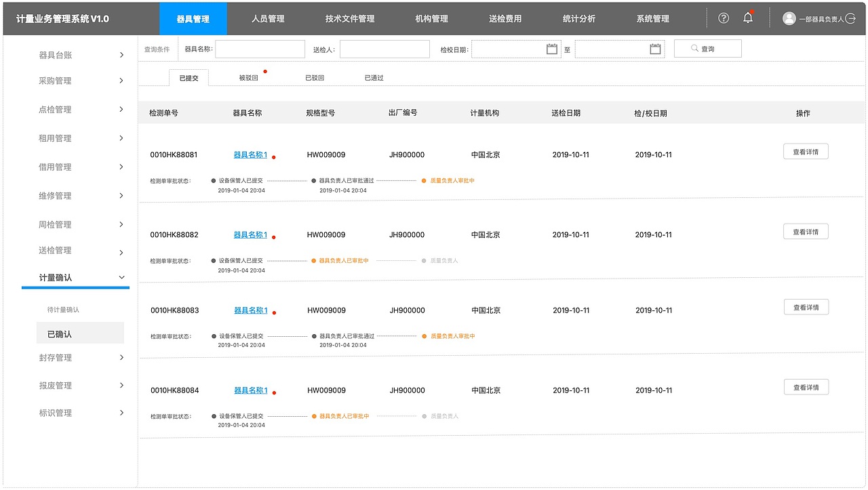Open 机构管理 top navigation tab
Image resolution: width=868 pixels, height=490 pixels.
coord(432,19)
